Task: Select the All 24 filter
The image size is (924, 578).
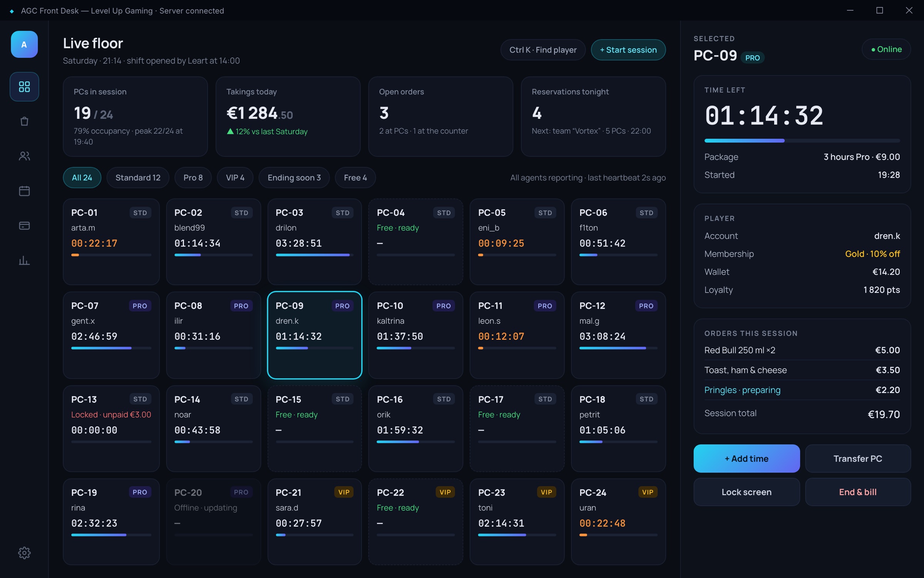Action: [x=82, y=178]
